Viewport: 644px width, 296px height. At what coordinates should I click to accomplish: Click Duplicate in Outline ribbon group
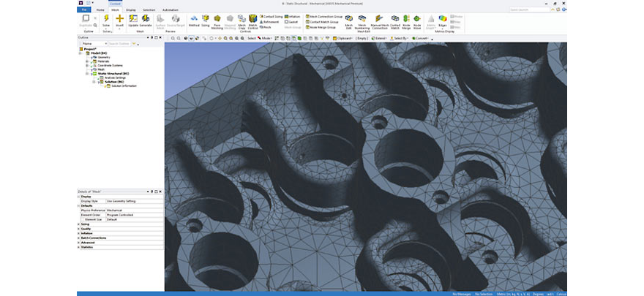(x=86, y=20)
